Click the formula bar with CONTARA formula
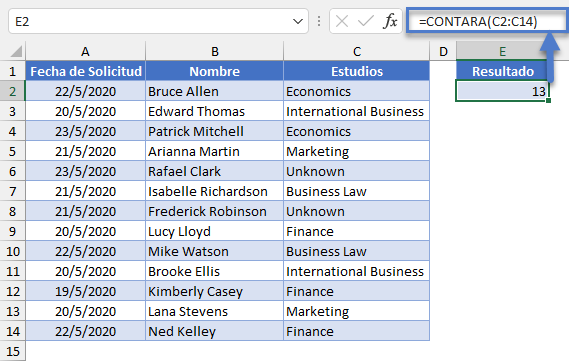This screenshot has width=569, height=361. (487, 21)
